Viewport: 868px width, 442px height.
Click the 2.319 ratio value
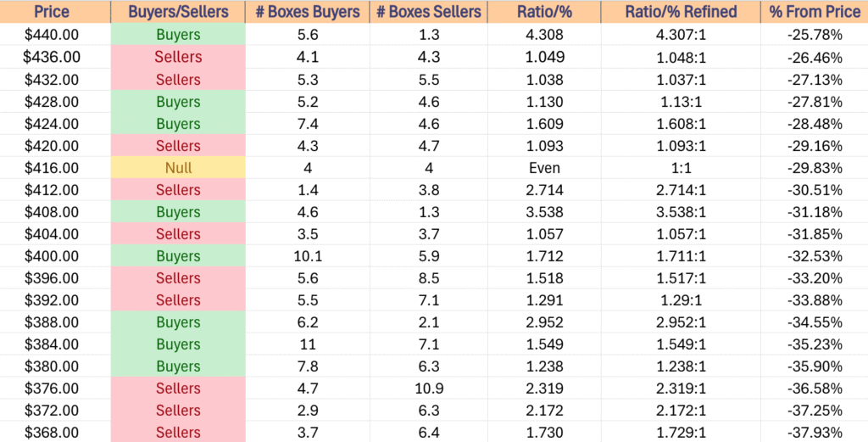(x=544, y=389)
